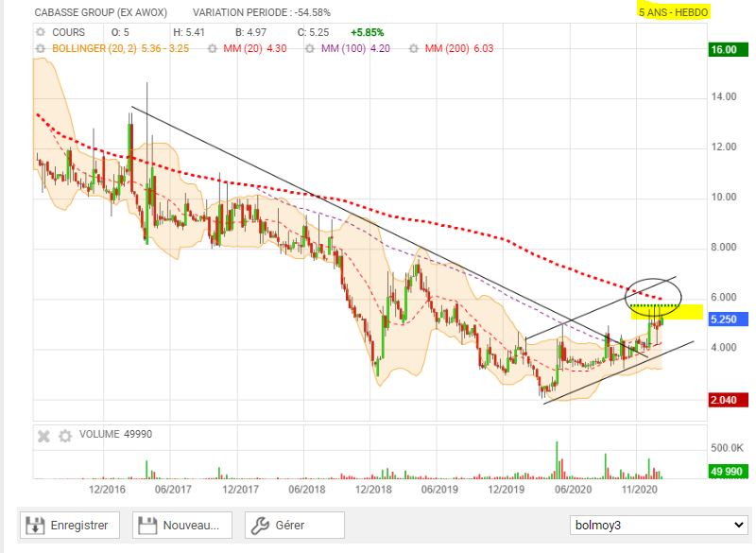This screenshot has height=553, width=756.
Task: Click the 12.00 price axis label
Action: (x=724, y=147)
